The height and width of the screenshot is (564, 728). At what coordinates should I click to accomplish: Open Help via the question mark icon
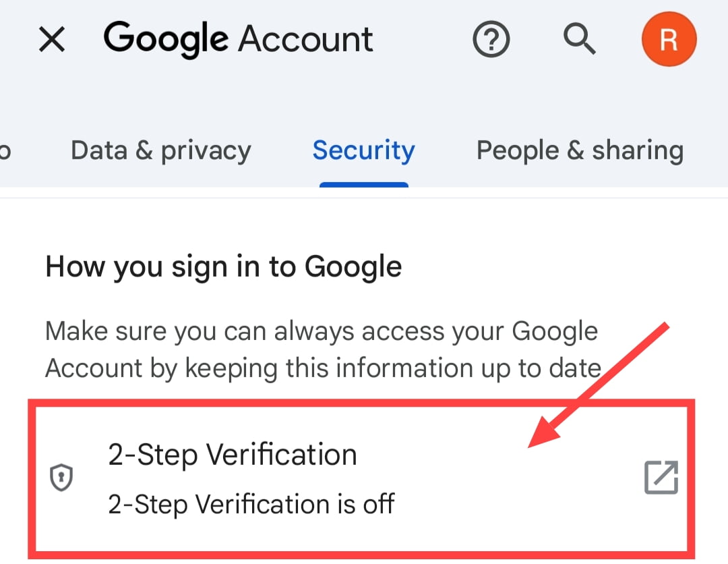point(491,39)
